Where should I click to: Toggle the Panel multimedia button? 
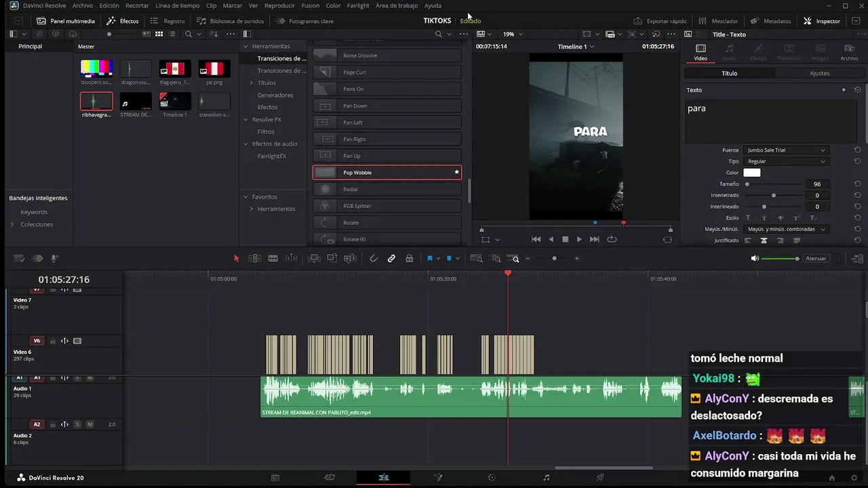[66, 21]
